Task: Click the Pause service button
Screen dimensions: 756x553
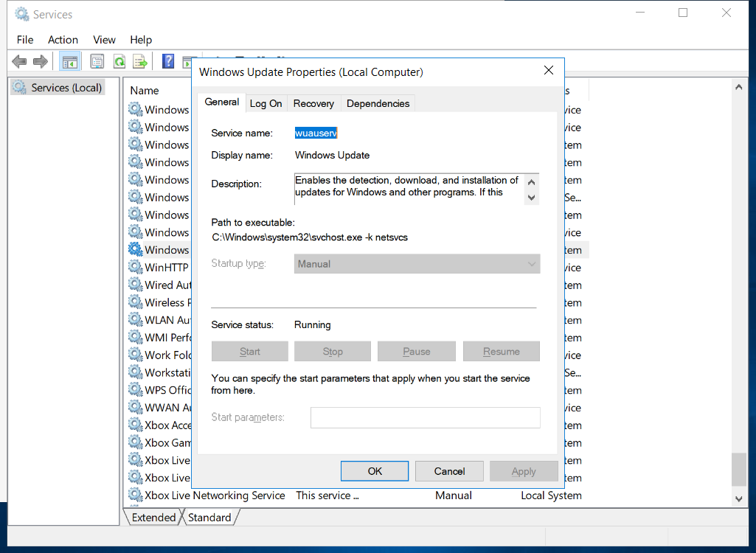Action: (x=417, y=352)
